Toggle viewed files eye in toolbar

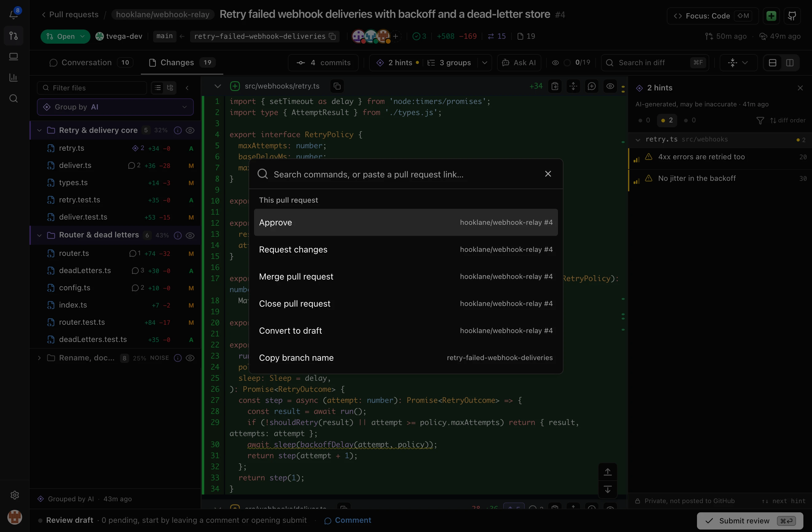[555, 63]
